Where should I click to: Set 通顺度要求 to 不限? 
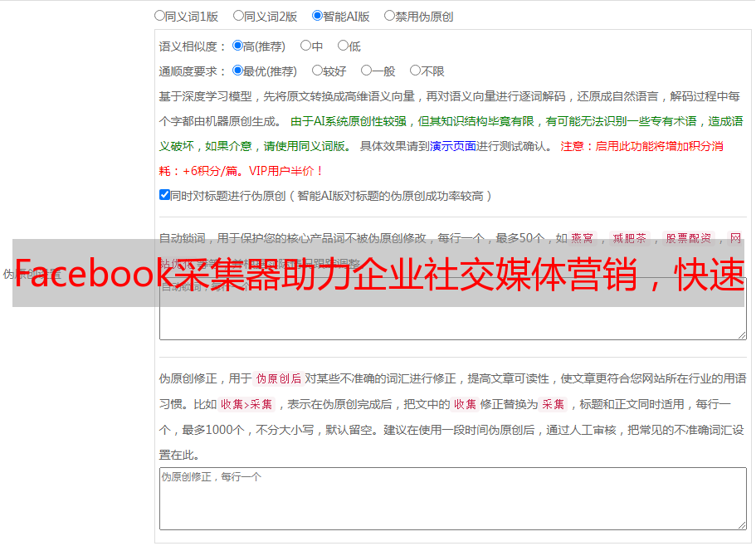click(x=415, y=71)
